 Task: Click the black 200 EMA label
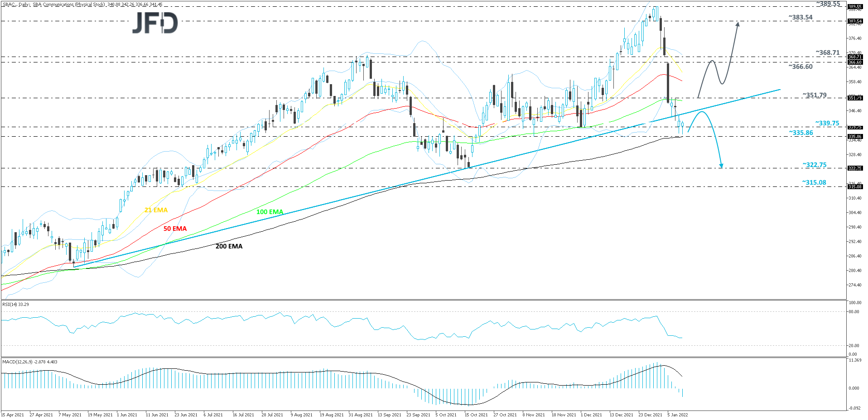(x=229, y=246)
